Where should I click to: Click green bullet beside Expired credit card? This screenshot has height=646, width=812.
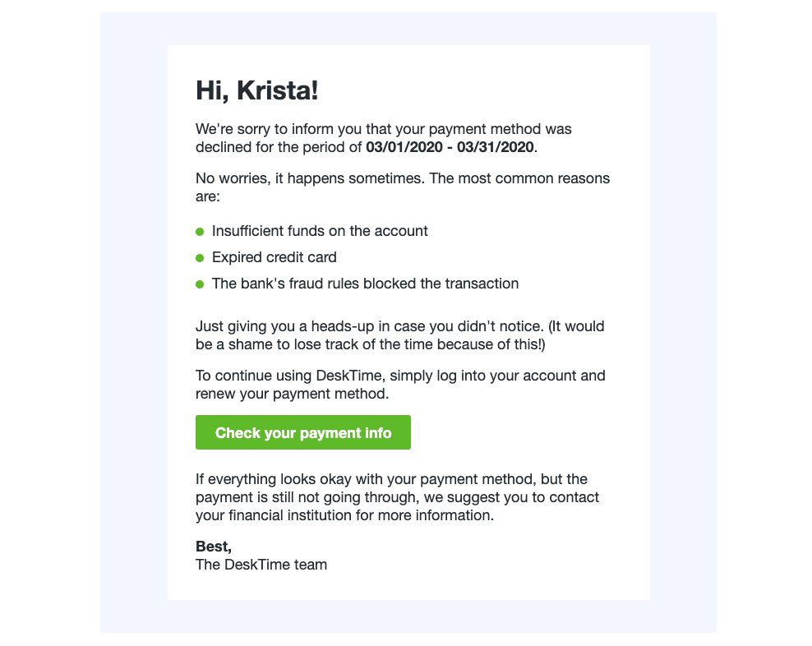point(200,258)
